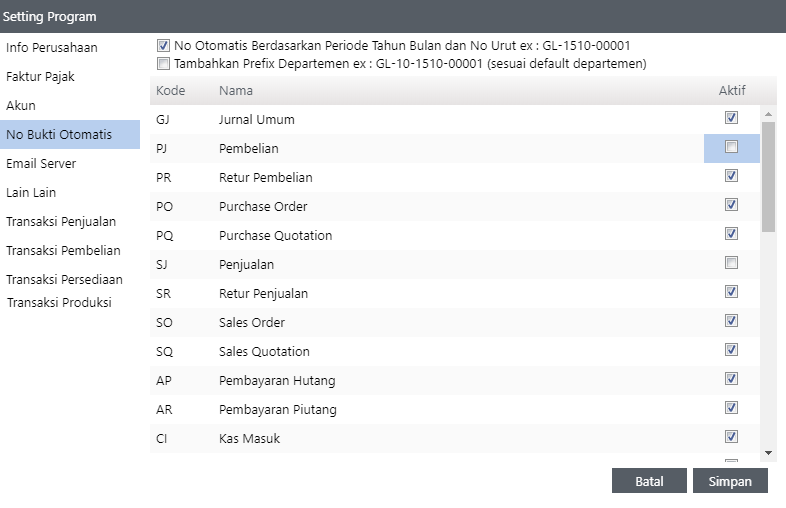Open the Email Server section
The image size is (786, 508).
pyautogui.click(x=41, y=163)
